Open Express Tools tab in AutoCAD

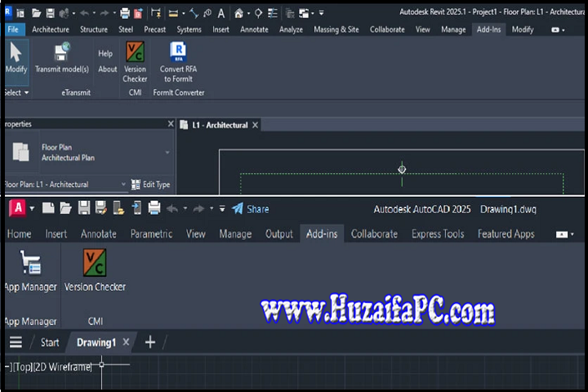(x=438, y=234)
